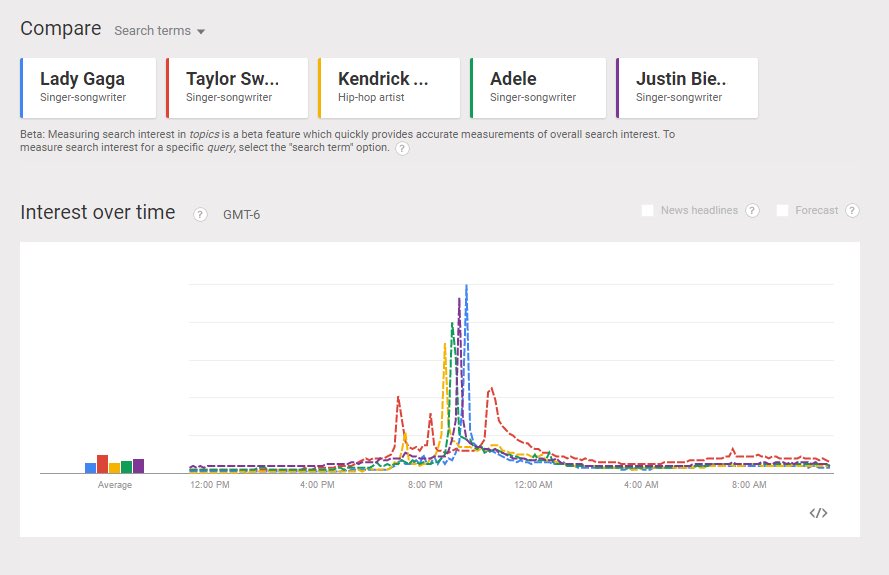Click the Interest over time heading
Image resolution: width=889 pixels, height=575 pixels.
point(98,212)
